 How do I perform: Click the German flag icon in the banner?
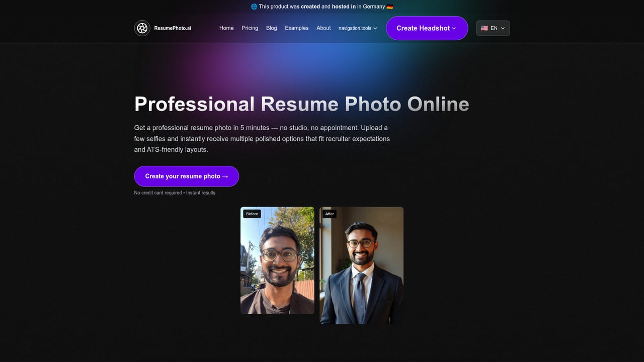tap(390, 7)
